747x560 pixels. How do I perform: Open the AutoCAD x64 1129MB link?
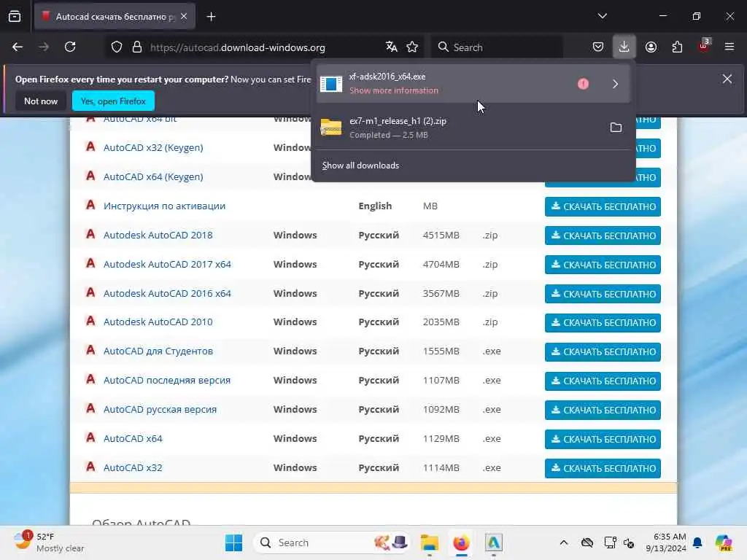click(x=133, y=438)
